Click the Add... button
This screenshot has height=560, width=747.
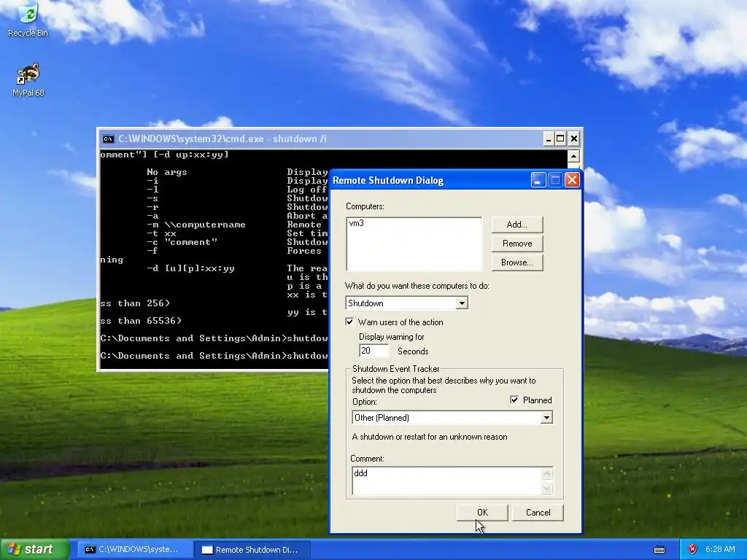pyautogui.click(x=517, y=225)
